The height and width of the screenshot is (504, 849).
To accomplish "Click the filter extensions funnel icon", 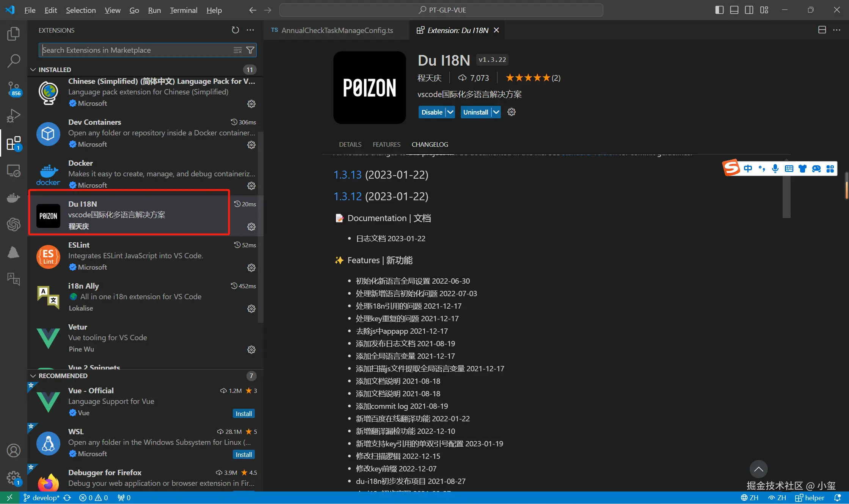I will point(250,50).
